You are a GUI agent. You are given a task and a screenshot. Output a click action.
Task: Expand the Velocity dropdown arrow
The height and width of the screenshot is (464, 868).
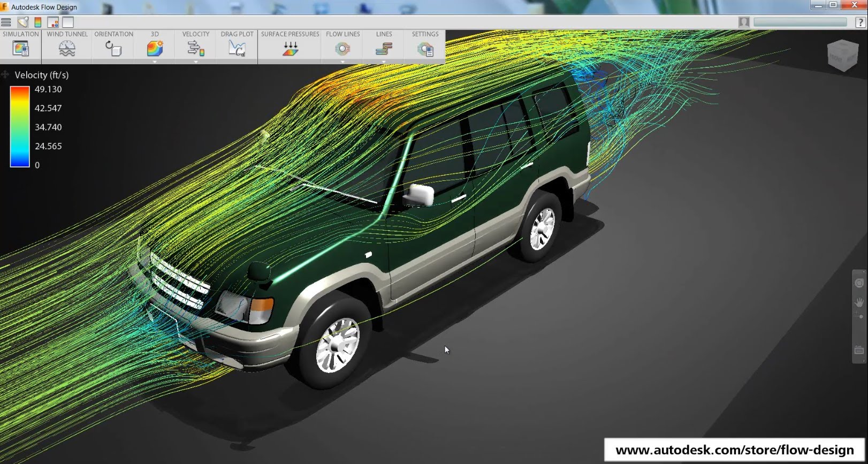[196, 62]
